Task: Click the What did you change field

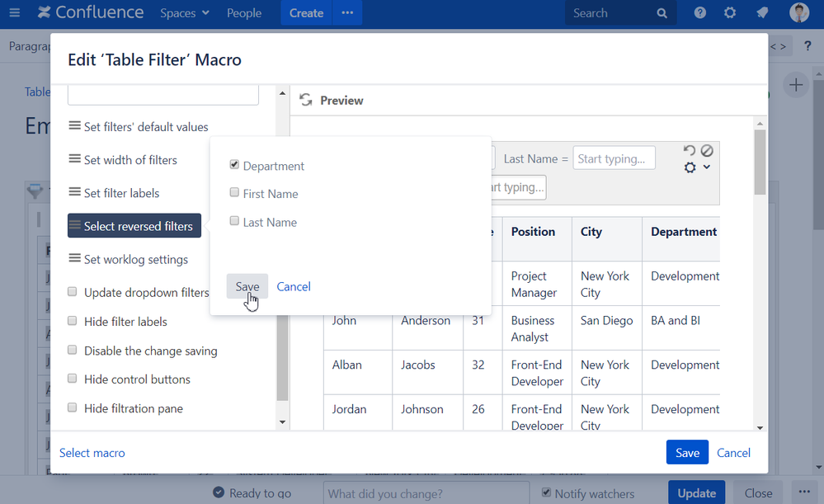Action: click(426, 493)
